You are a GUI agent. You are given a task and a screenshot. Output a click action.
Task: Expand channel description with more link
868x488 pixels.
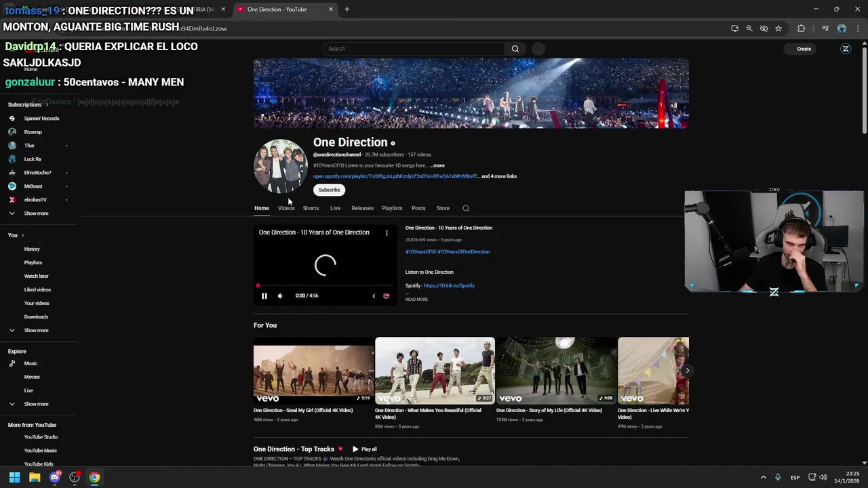point(437,165)
